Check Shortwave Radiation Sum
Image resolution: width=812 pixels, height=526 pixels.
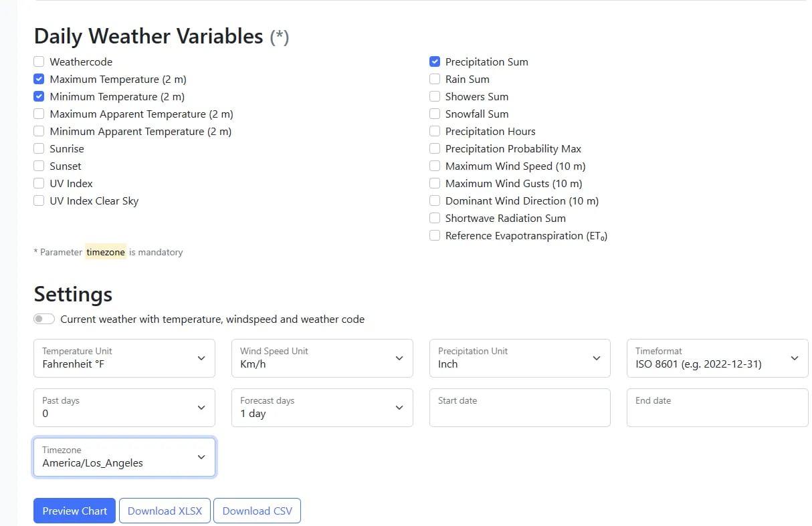435,218
